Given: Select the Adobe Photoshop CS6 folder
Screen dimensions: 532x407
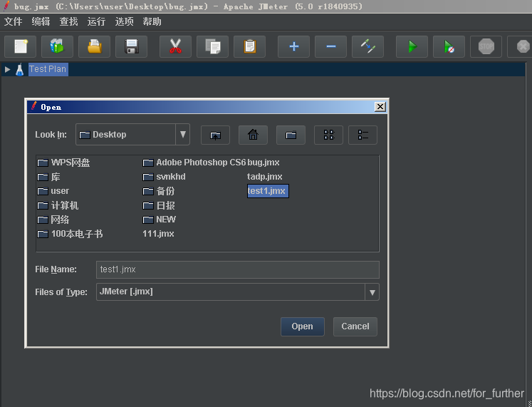Looking at the screenshot, I should click(194, 163).
